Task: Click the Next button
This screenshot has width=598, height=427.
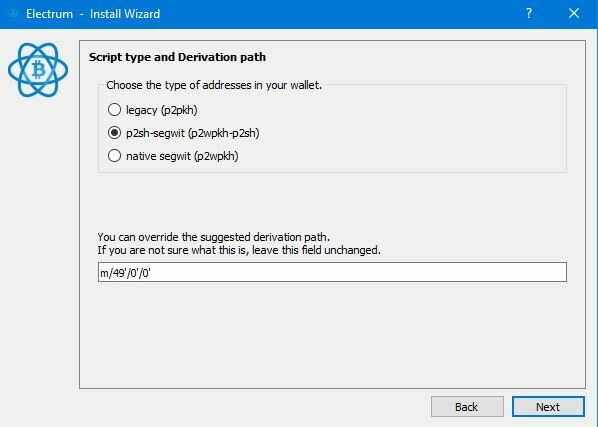Action: pyautogui.click(x=548, y=407)
